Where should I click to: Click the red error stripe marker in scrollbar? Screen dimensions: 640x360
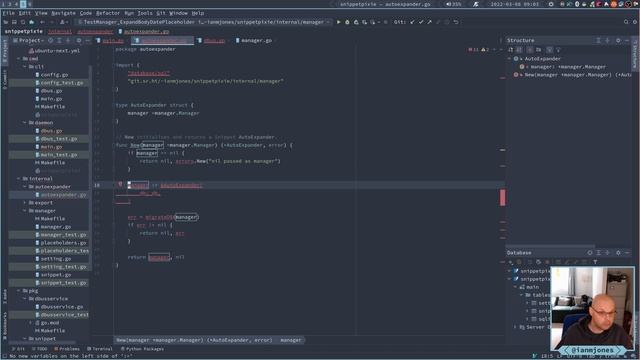click(x=502, y=197)
